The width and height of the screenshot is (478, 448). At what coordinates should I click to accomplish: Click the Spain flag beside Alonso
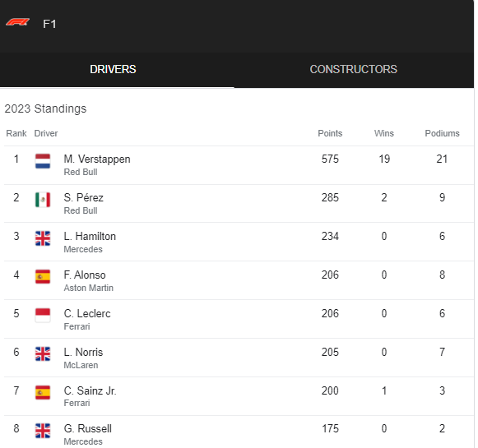point(43,277)
